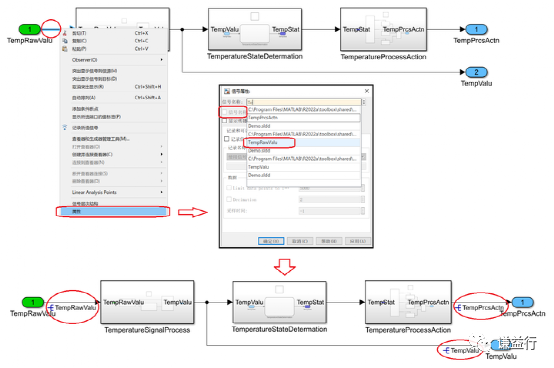Select Outport 1 next to the resolved TempPrcsActn label
The height and width of the screenshot is (368, 554).
click(523, 302)
